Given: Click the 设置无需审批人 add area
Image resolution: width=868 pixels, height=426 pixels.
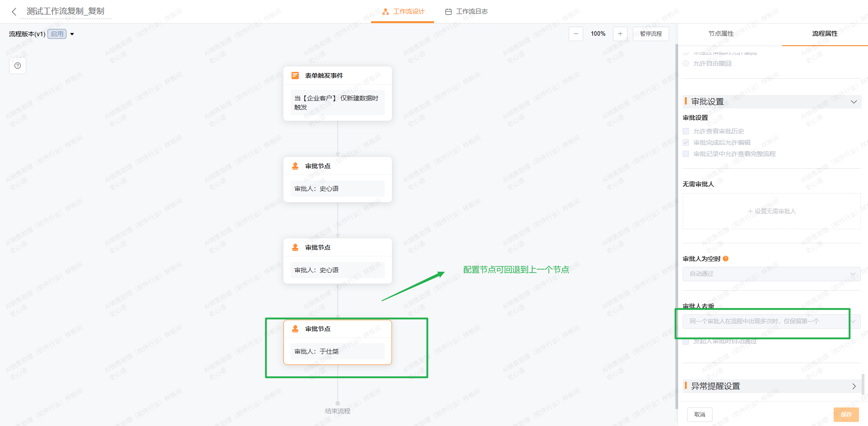Looking at the screenshot, I should [771, 211].
